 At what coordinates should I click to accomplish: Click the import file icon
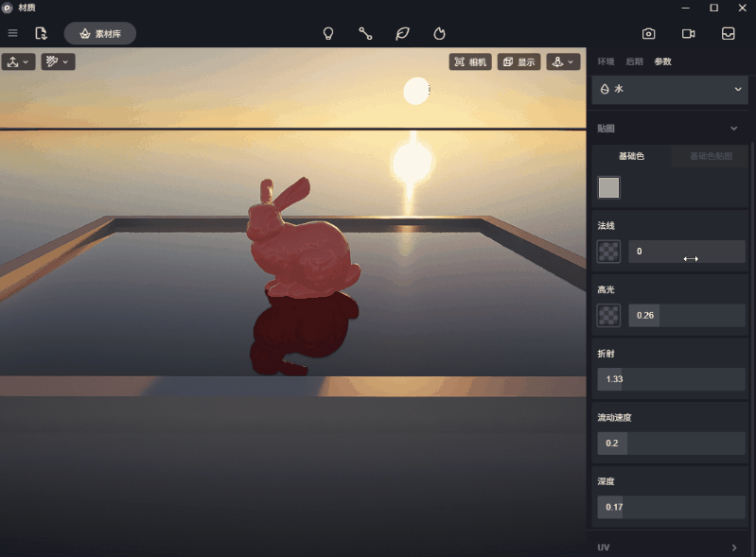tap(41, 33)
